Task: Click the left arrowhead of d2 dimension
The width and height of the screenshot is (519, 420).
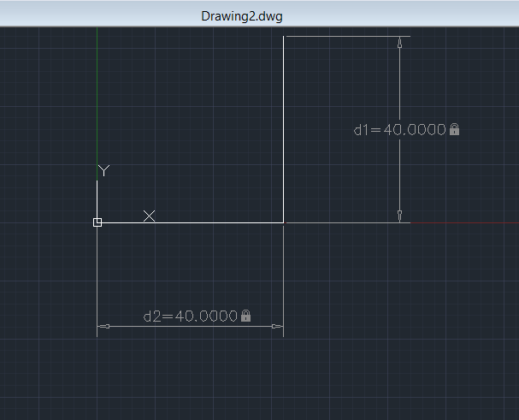Action: coord(103,326)
